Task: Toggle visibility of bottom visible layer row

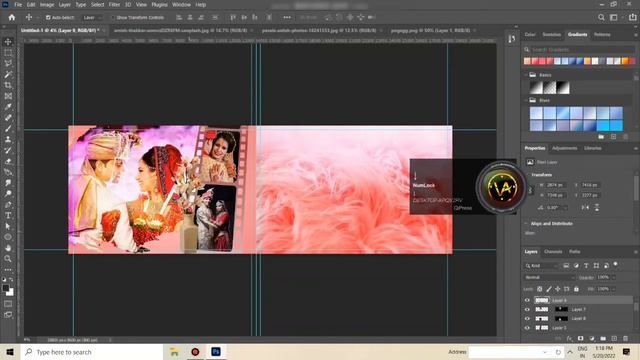Action: 527,328
